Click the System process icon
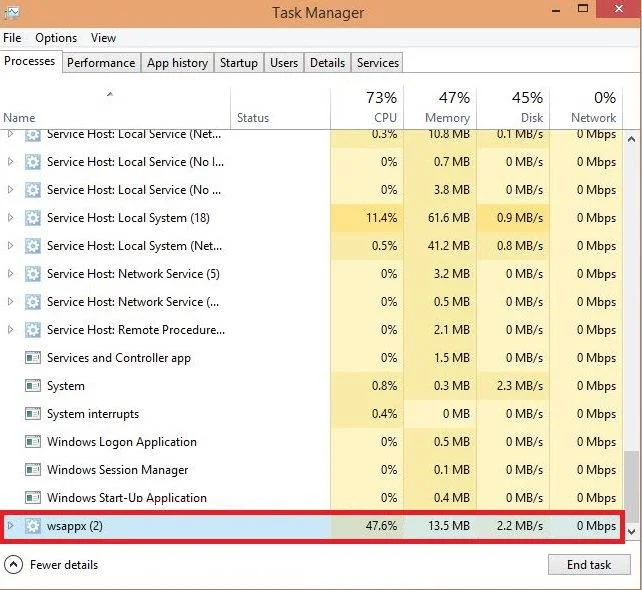The width and height of the screenshot is (642, 590). [33, 386]
